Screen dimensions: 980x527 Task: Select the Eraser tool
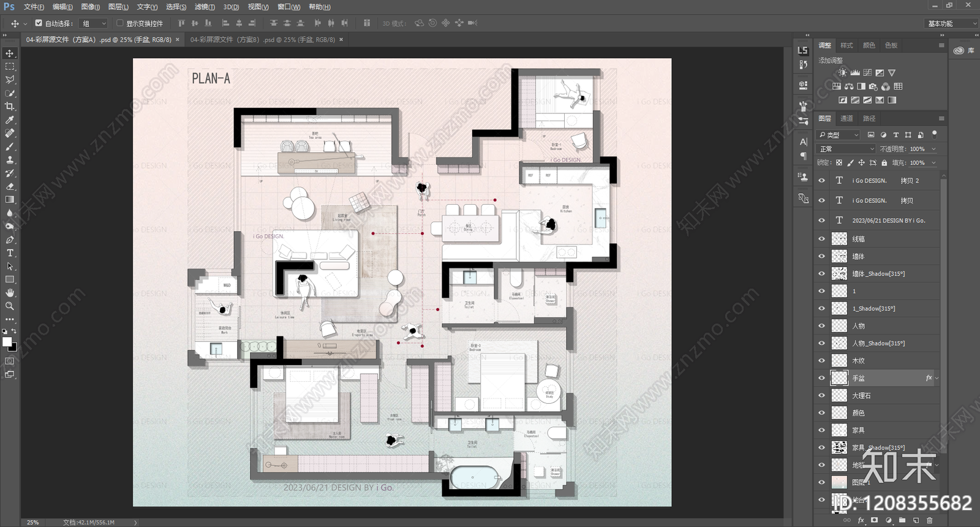click(10, 186)
